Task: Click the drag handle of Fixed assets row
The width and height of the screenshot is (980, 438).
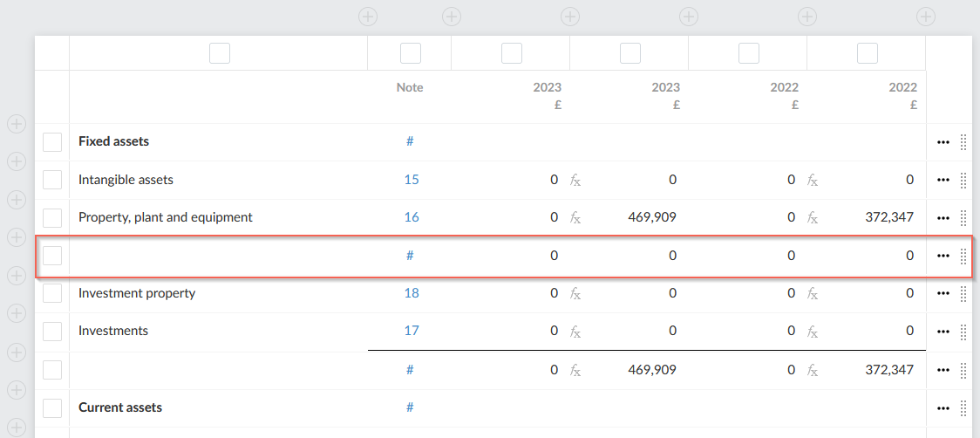Action: click(963, 142)
